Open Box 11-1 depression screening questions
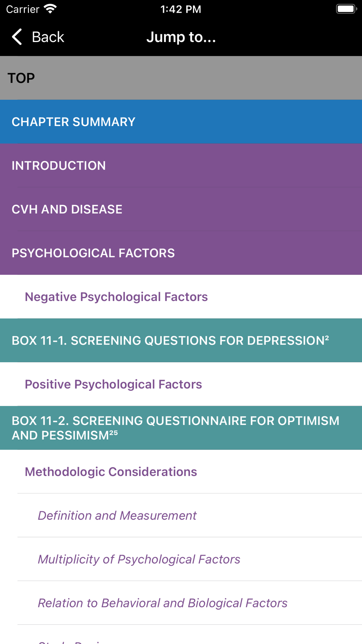362x644 pixels. pos(181,340)
